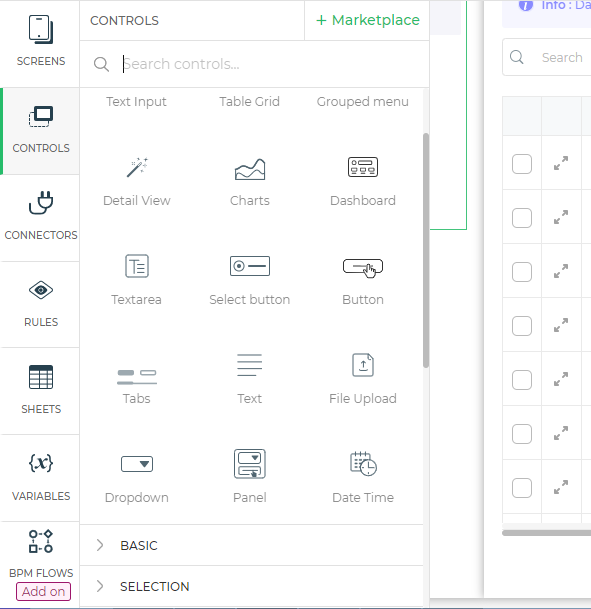
Task: Tick the first row checkbox in table
Action: tap(522, 164)
